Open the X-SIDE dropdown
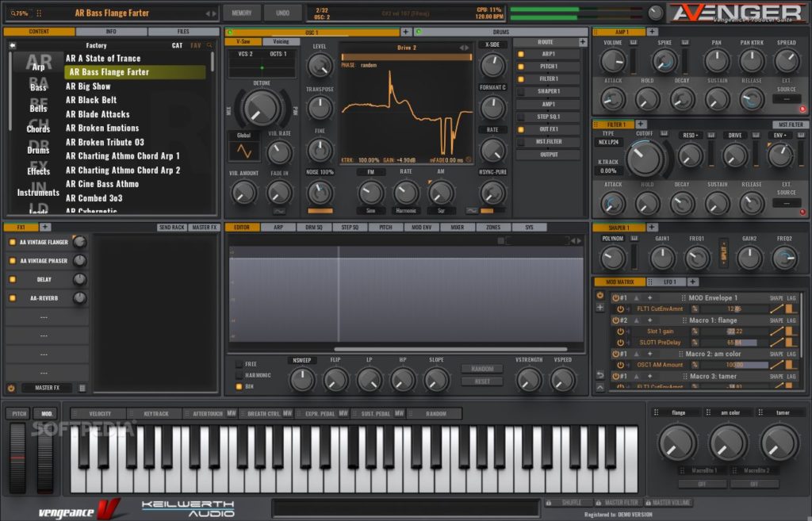Screen dimensions: 812x521 click(492, 44)
